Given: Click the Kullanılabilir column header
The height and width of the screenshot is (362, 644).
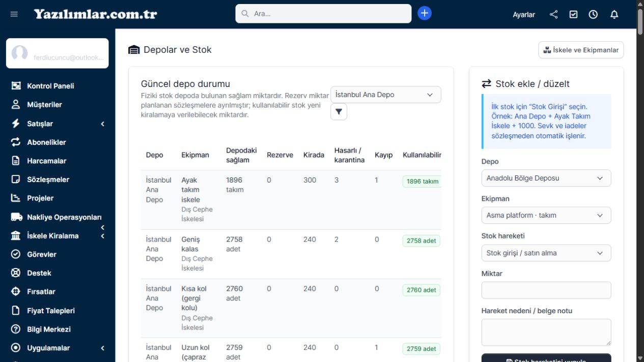Looking at the screenshot, I should coord(422,155).
